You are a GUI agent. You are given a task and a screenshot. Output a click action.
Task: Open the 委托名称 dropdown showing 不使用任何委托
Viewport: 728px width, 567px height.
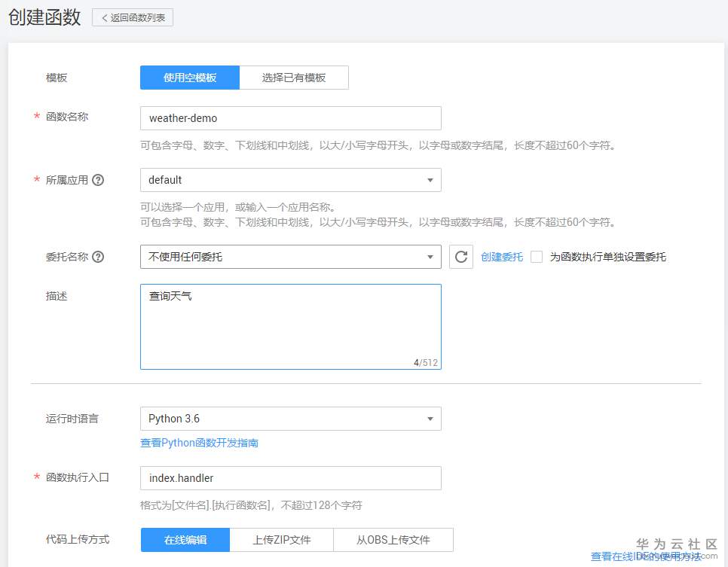coord(291,257)
